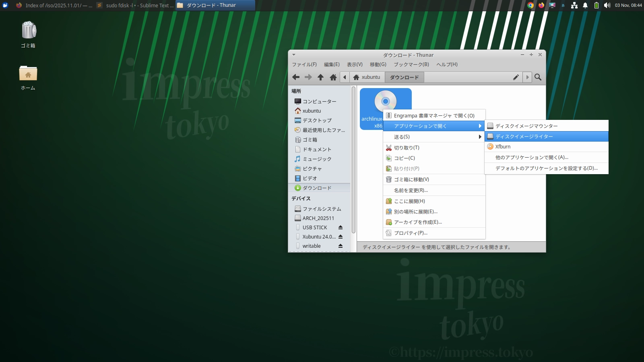Open 最近使用したファ... in the sidebar
This screenshot has height=362, width=644.
[x=320, y=130]
